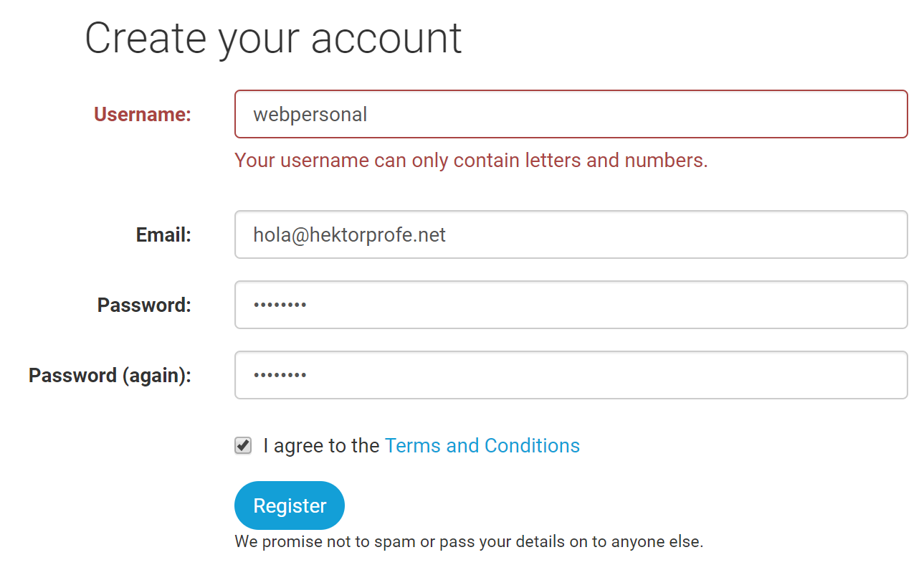Click the masked dots in the Password field

point(280,305)
